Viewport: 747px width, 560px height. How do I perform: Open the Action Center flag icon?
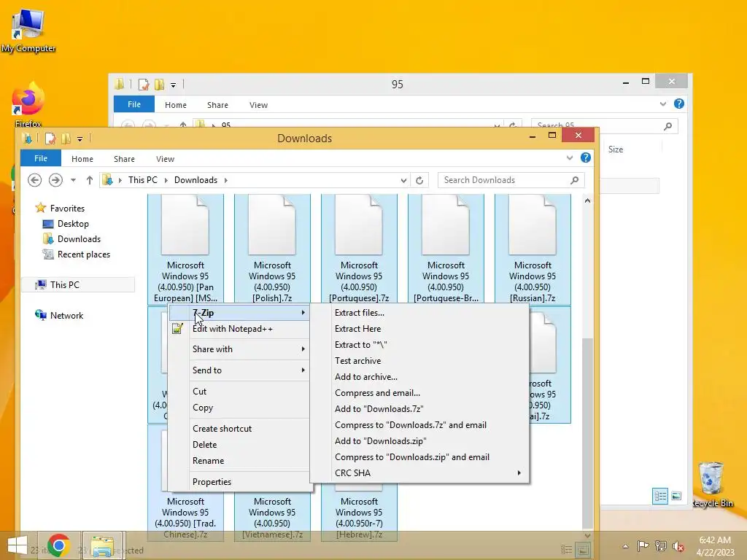pyautogui.click(x=643, y=546)
